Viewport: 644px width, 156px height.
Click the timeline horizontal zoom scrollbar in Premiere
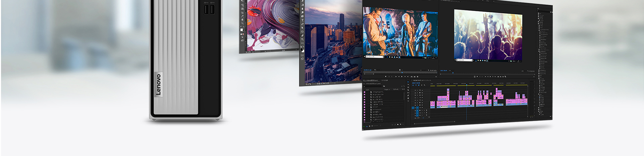point(435,123)
